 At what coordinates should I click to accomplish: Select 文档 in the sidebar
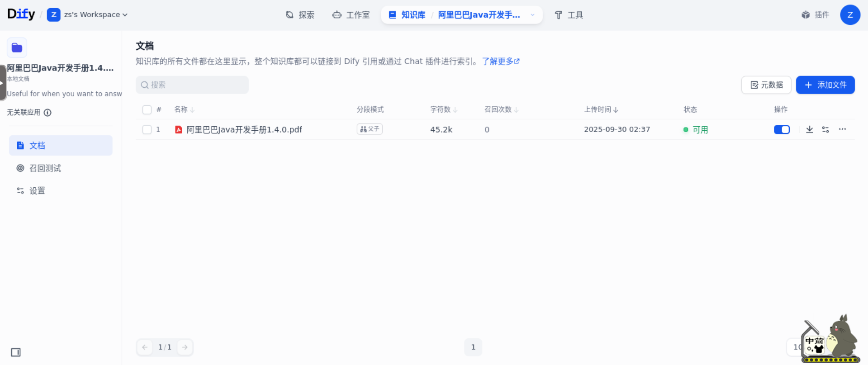tap(61, 146)
